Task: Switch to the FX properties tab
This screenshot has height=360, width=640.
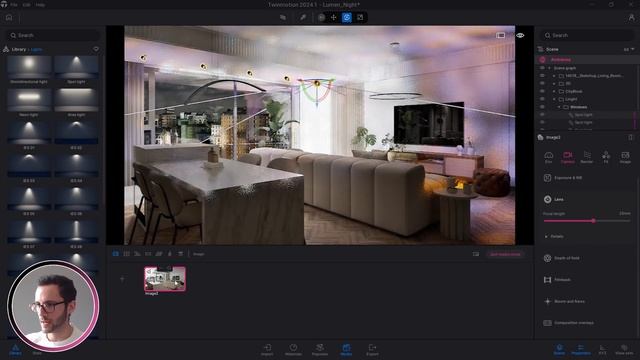Action: click(x=606, y=157)
